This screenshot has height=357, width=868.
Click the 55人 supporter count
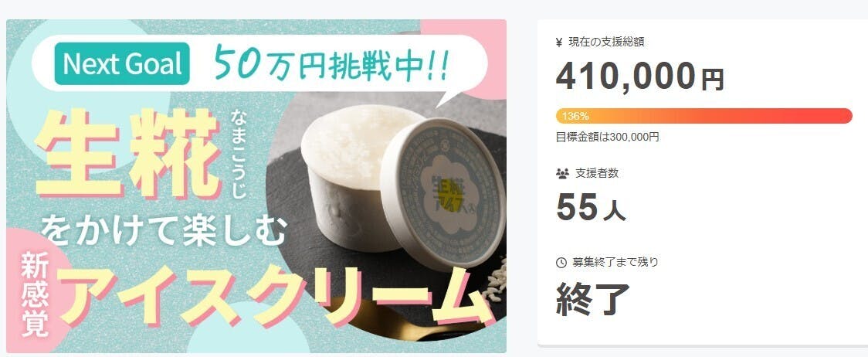(x=591, y=207)
